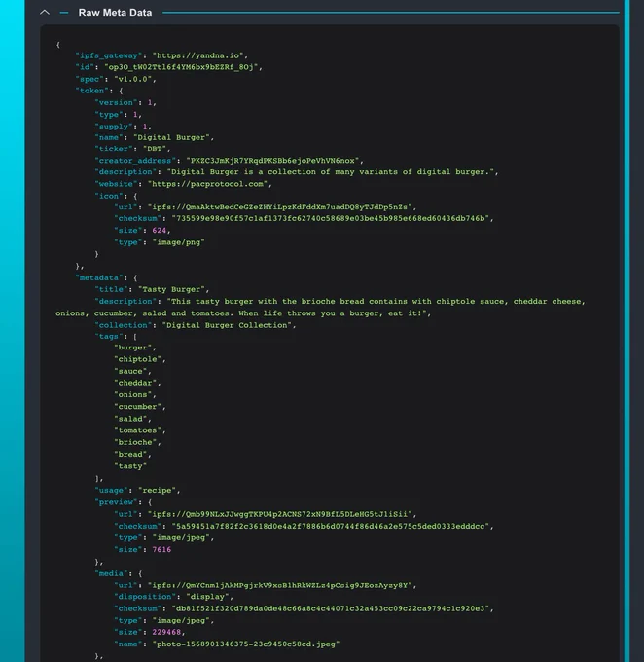Select the "token" key
This screenshot has height=662, width=644.
(x=92, y=91)
